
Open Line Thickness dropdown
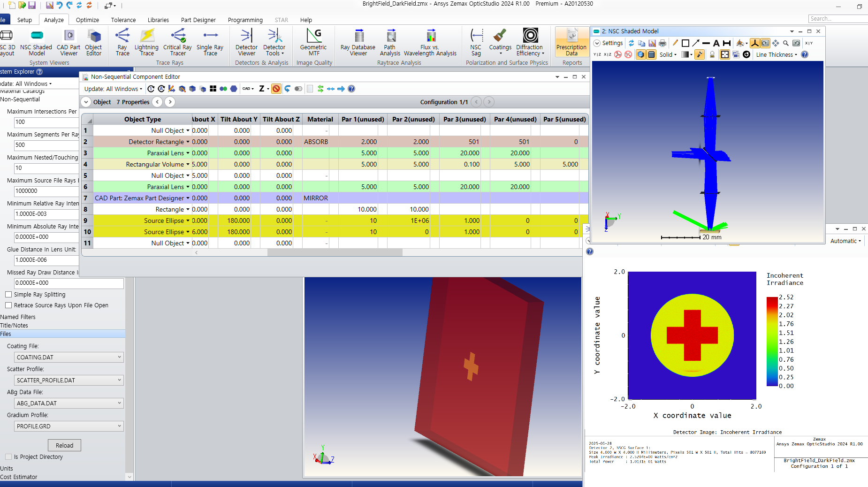point(777,54)
